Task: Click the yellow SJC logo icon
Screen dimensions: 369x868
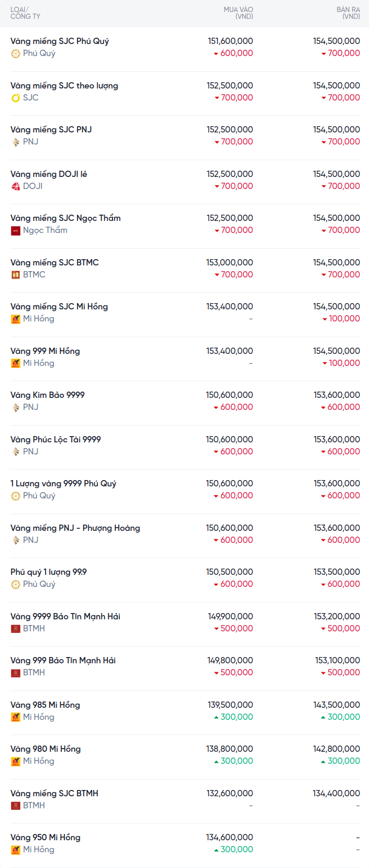Action: [x=16, y=98]
